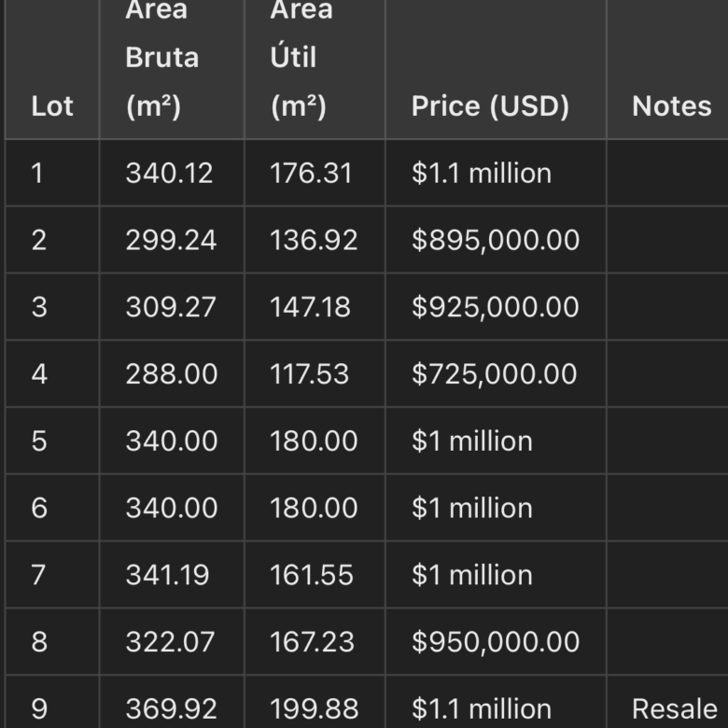Click the Área Bruta (m²) column header
The width and height of the screenshot is (728, 728).
point(162,58)
